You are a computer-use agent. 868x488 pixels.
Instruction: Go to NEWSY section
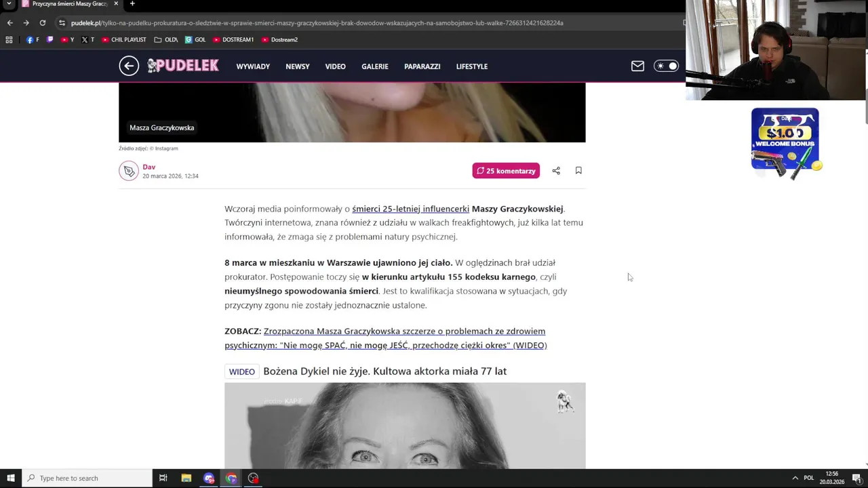coord(298,66)
